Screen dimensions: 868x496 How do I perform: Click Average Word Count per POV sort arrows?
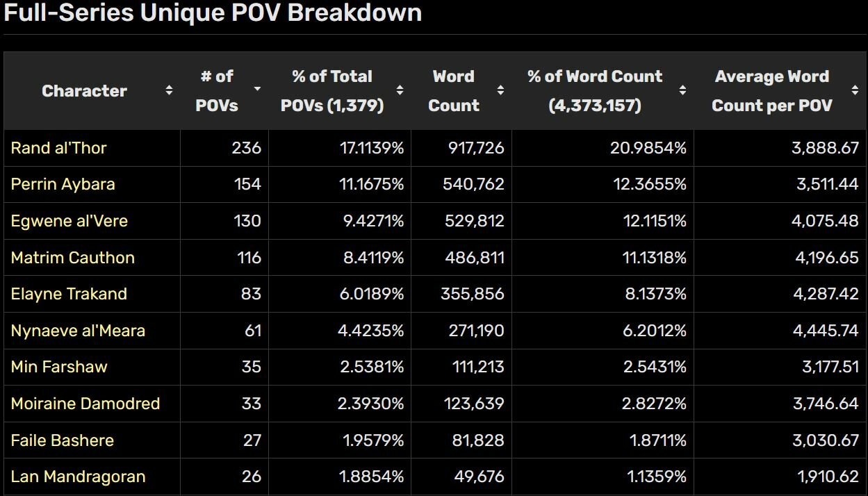(x=855, y=90)
